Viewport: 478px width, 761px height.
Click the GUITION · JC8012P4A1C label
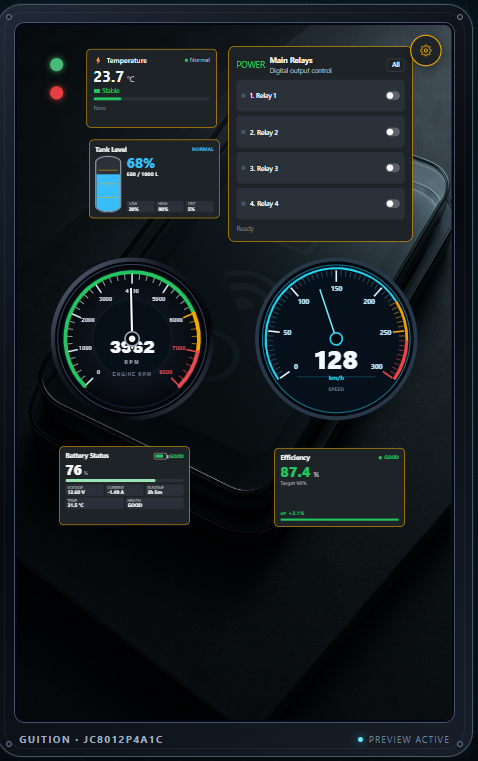point(91,740)
